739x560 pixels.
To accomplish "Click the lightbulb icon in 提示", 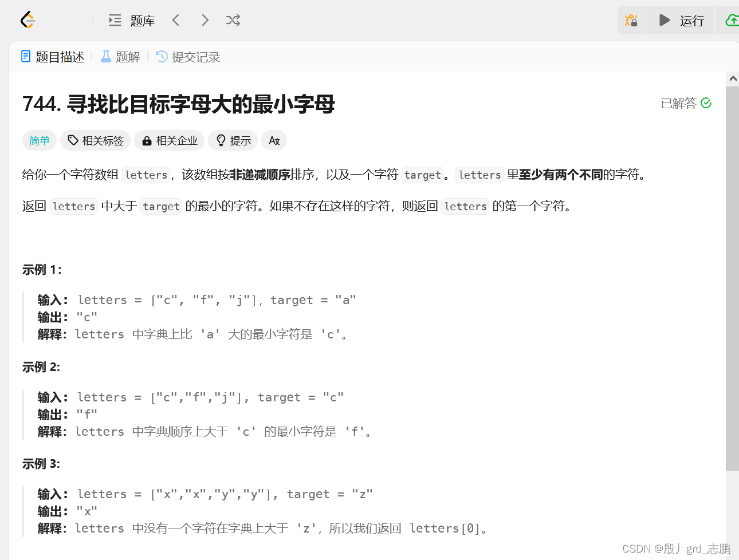I will [221, 140].
